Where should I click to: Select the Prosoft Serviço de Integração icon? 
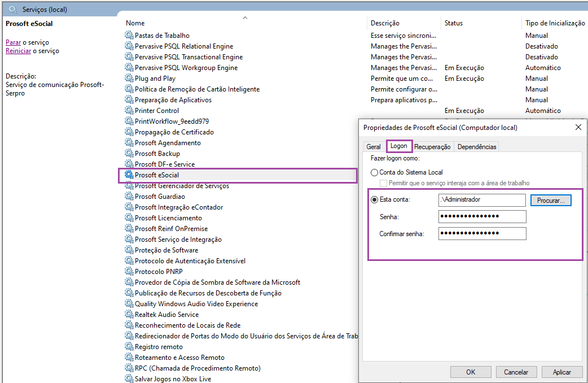(x=129, y=239)
